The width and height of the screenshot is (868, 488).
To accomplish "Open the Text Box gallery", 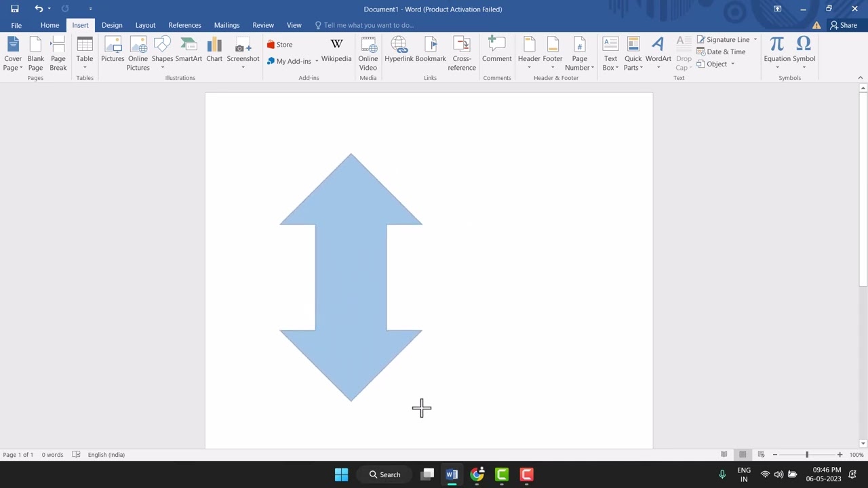I will [x=610, y=54].
